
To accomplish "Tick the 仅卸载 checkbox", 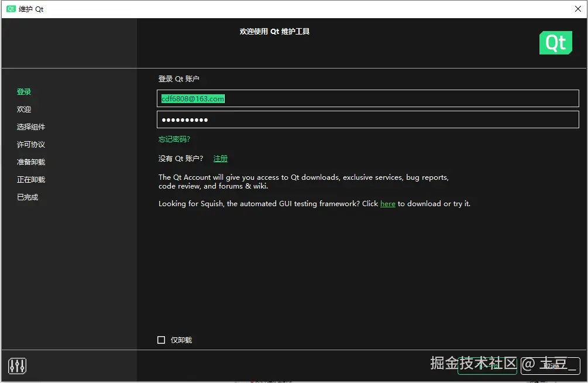I will tap(161, 340).
